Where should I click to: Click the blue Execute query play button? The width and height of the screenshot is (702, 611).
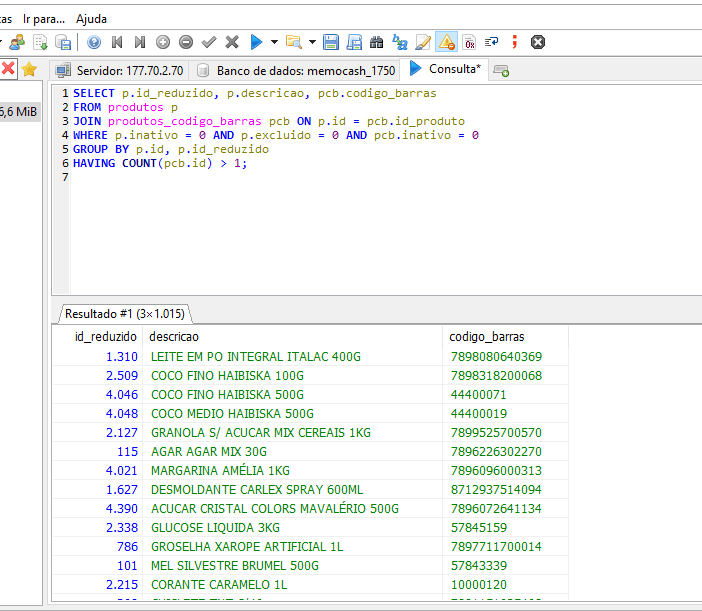(256, 42)
